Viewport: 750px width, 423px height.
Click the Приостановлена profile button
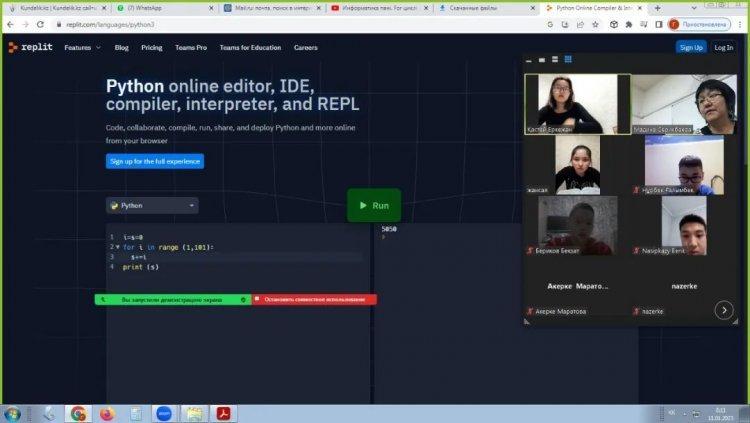click(x=699, y=24)
